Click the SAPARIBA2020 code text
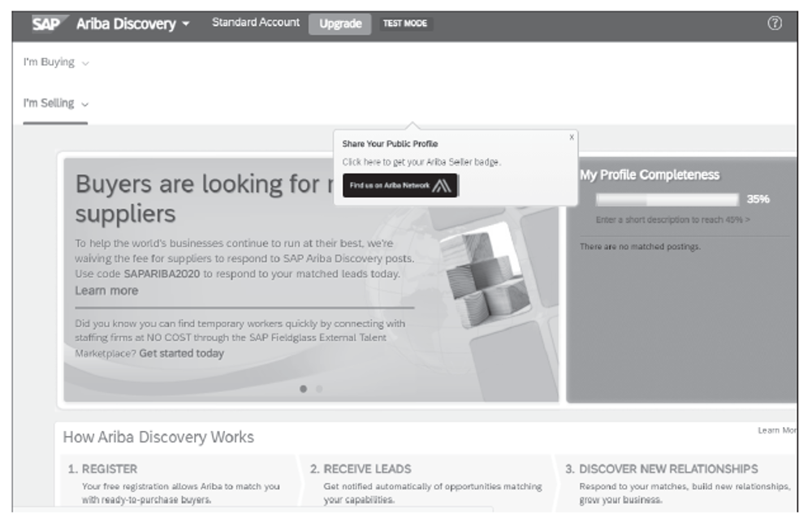The image size is (812, 526). pos(162,274)
